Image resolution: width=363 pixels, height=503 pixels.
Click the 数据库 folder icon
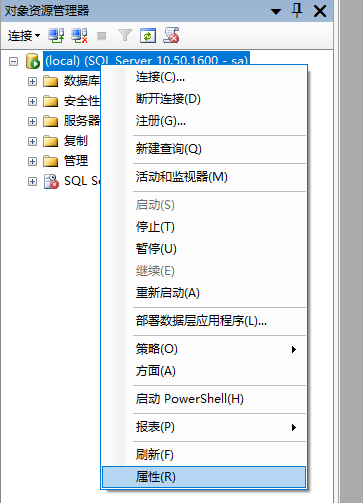(x=51, y=81)
